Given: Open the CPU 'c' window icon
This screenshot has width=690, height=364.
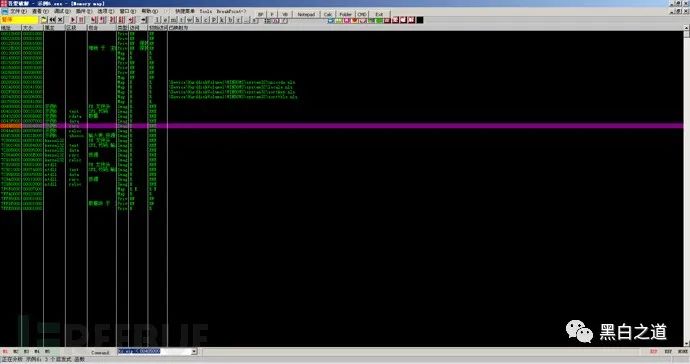Looking at the screenshot, I should tap(206, 20).
